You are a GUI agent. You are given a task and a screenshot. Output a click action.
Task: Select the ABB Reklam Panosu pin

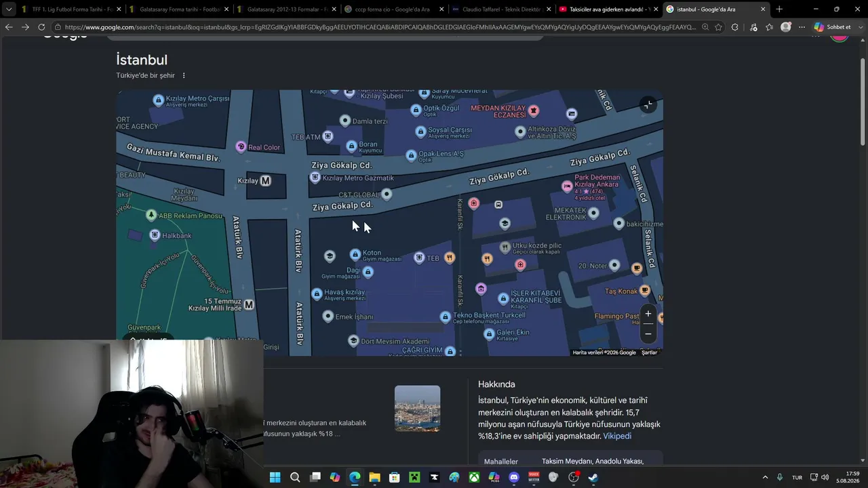(151, 215)
